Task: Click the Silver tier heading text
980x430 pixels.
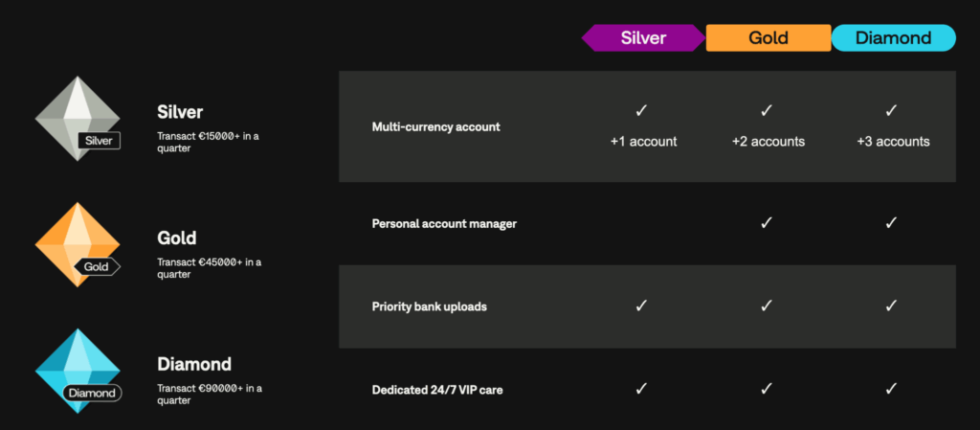Action: coord(180,112)
